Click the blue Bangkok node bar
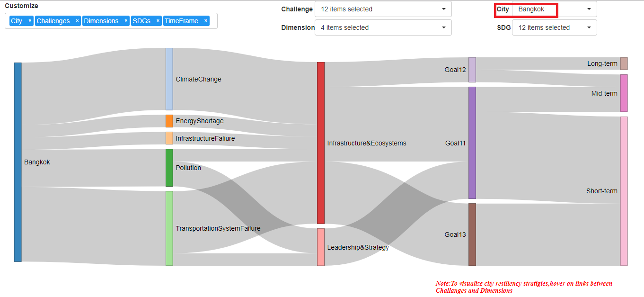This screenshot has height=297, width=644. coord(18,162)
